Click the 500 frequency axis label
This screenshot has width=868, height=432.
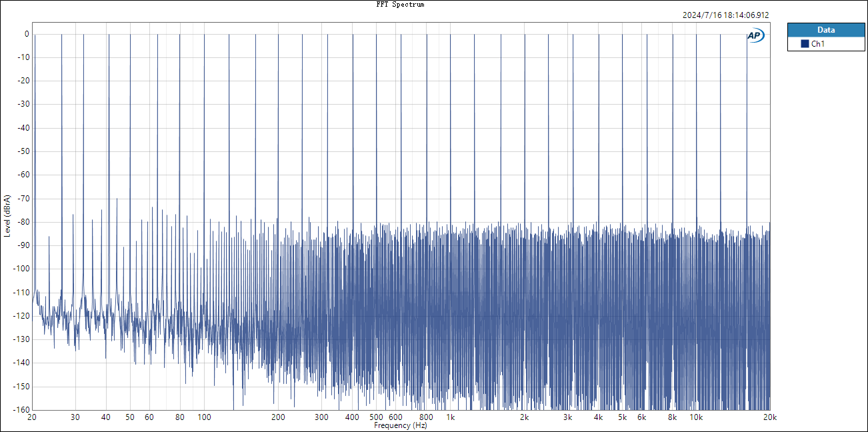tap(376, 417)
